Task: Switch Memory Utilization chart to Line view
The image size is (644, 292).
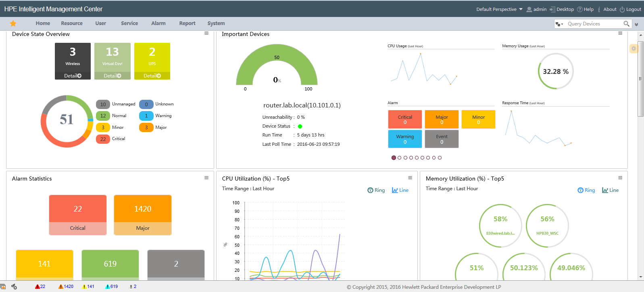Action: (610, 190)
